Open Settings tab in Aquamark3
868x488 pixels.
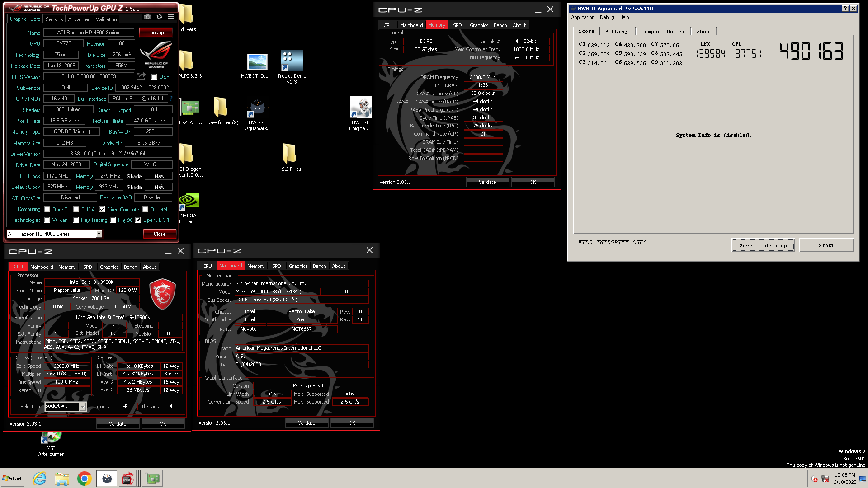(618, 31)
